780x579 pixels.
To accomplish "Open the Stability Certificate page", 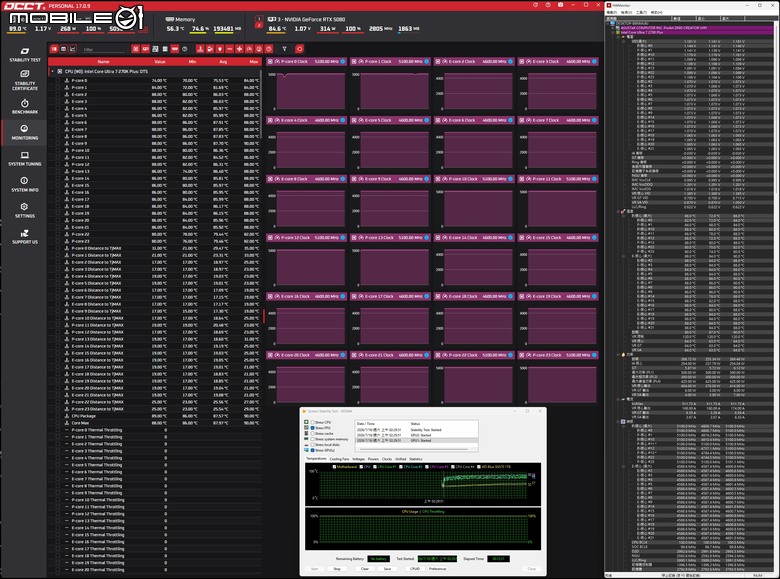I will (24, 81).
